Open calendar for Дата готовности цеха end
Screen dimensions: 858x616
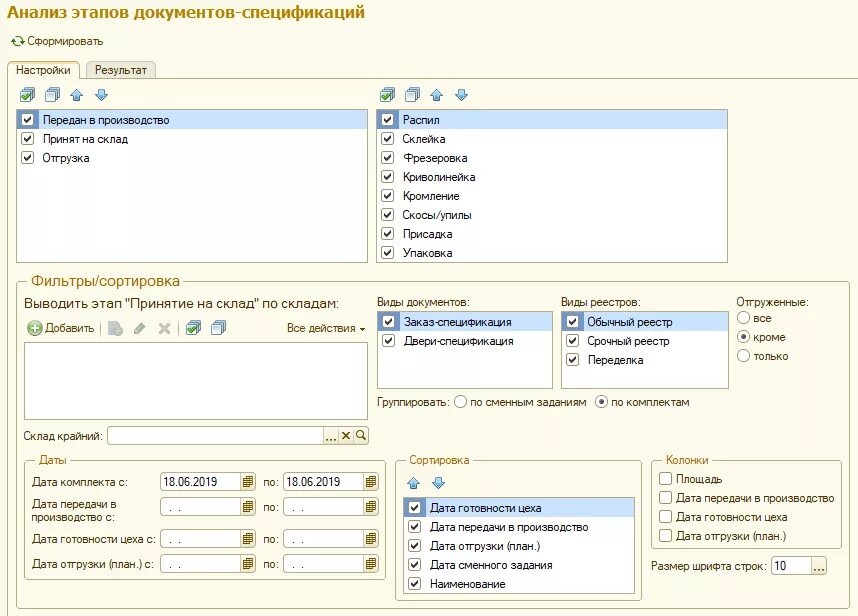click(x=371, y=538)
